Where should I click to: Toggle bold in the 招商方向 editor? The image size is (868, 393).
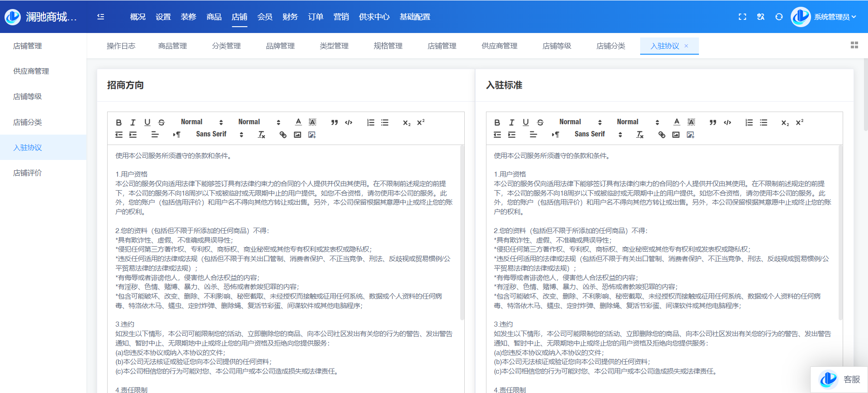click(118, 122)
